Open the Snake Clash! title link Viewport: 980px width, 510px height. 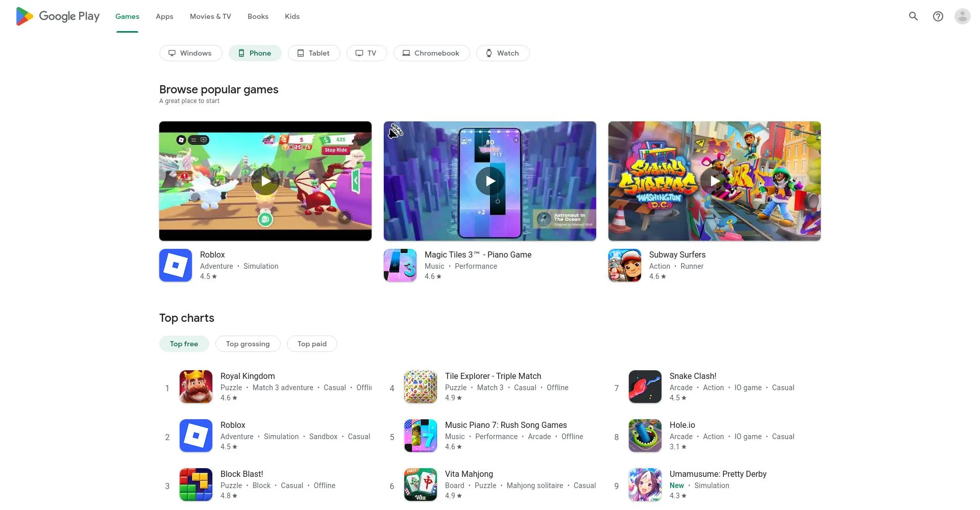[x=693, y=376]
